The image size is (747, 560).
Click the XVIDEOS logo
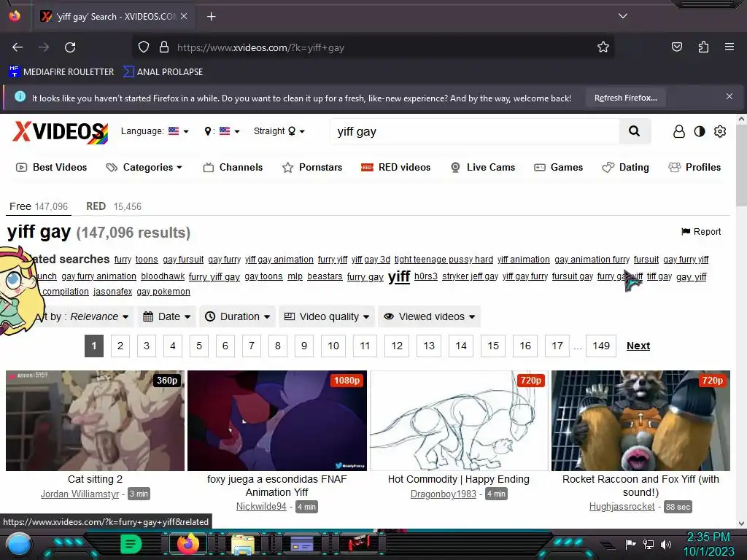coord(60,131)
